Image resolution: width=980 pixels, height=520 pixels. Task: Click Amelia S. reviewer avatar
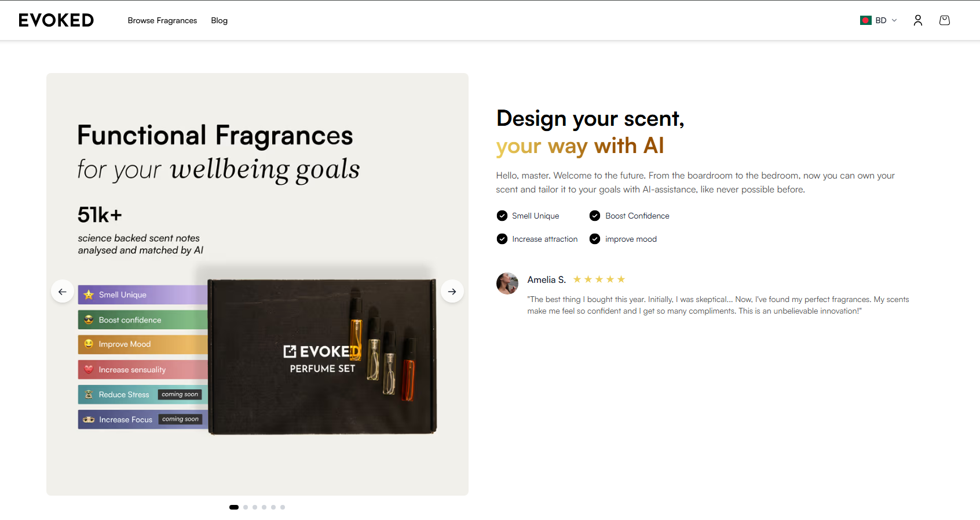[507, 283]
